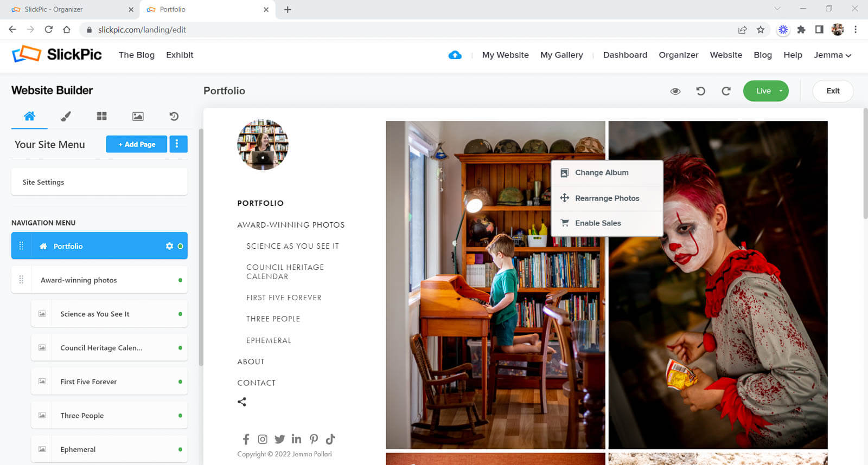
Task: Click the cloud upload icon
Action: click(455, 55)
